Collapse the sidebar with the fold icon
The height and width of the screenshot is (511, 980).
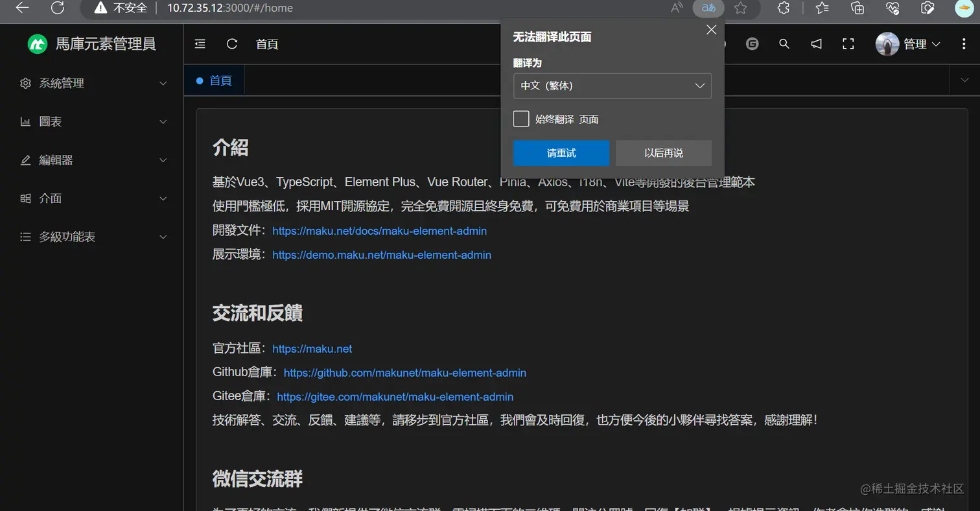pyautogui.click(x=200, y=44)
